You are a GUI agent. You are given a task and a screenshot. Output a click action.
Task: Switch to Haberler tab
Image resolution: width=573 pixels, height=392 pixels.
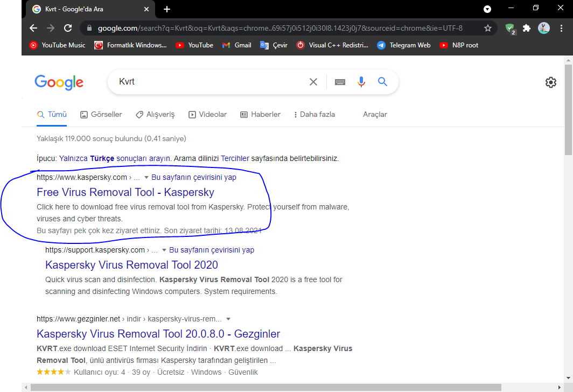click(260, 114)
